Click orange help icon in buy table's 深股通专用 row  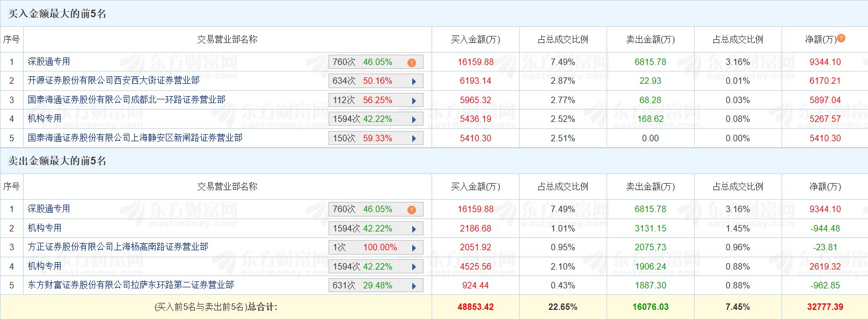(412, 63)
